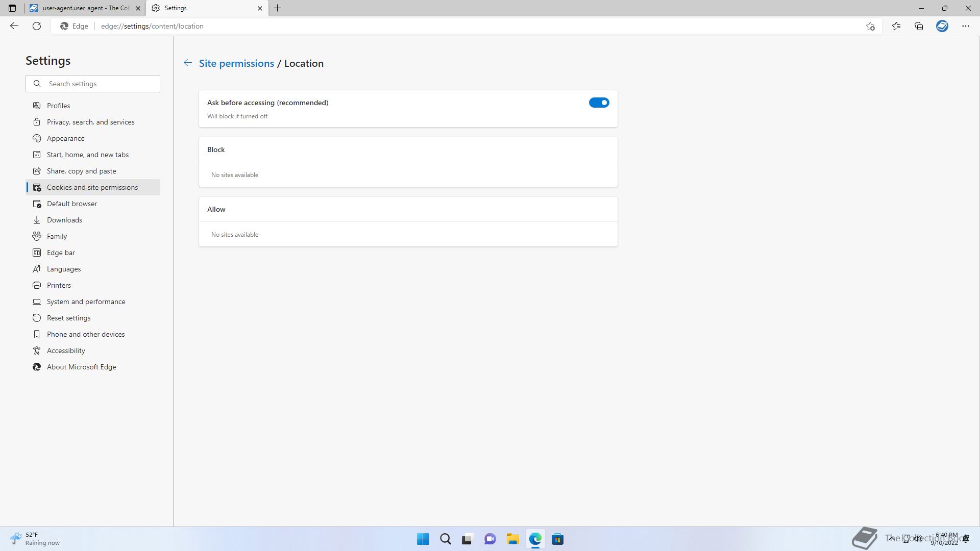The height and width of the screenshot is (551, 980).
Task: Select Privacy, search, and services
Action: pyautogui.click(x=90, y=122)
